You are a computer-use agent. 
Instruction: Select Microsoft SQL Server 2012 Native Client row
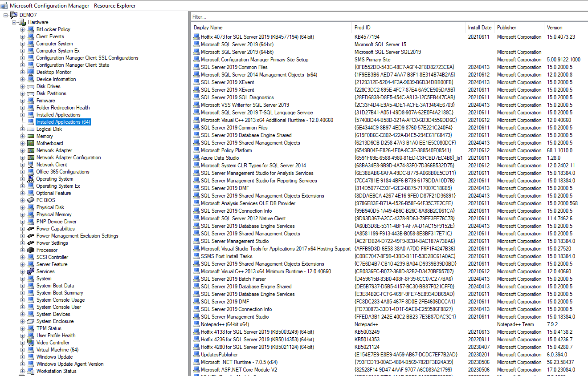pos(390,218)
